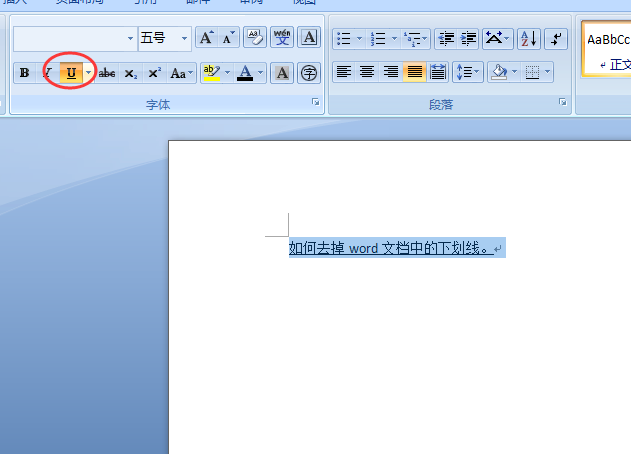Viewport: 631px width, 454px height.
Task: Sort the selected text A to Z
Action: (x=528, y=39)
